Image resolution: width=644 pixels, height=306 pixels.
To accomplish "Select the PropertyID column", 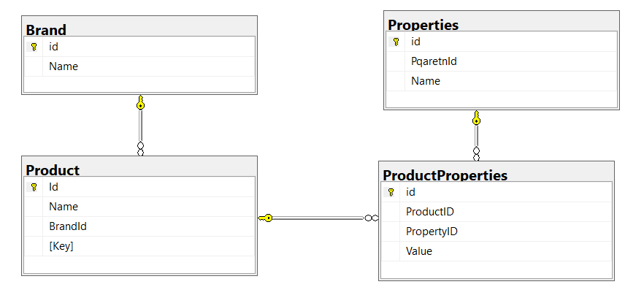I will tap(432, 232).
